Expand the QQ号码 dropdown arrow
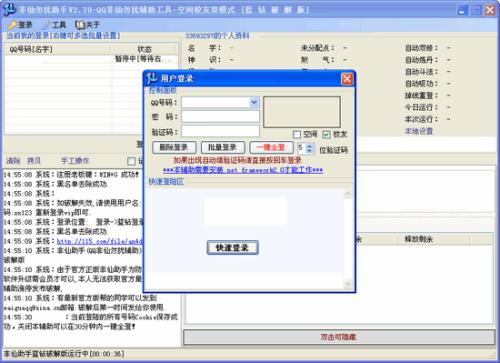Viewport: 500px width, 363px height. point(254,102)
